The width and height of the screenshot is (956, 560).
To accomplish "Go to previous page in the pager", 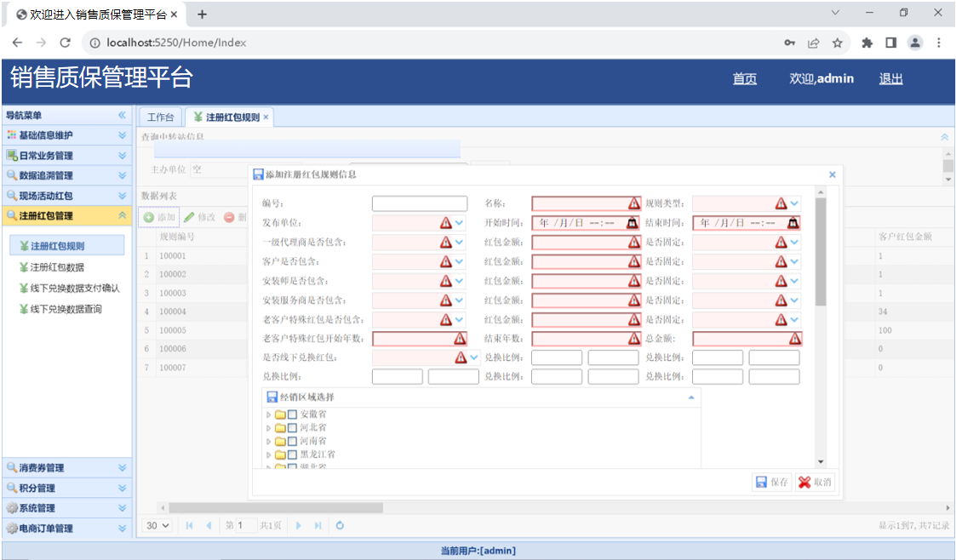I will 209,526.
